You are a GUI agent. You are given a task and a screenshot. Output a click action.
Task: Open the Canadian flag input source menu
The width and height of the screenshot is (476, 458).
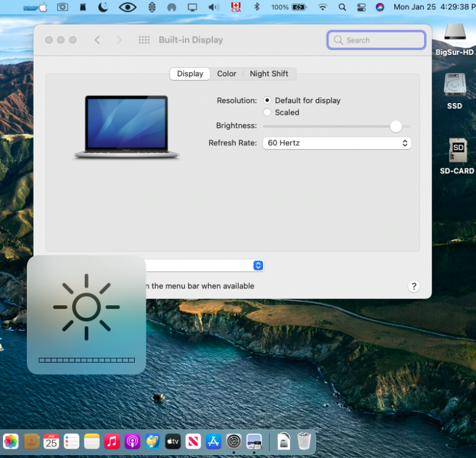(x=236, y=7)
